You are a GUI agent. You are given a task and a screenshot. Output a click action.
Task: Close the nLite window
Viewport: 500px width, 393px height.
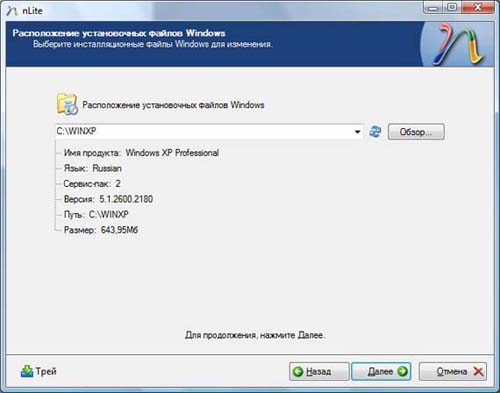pyautogui.click(x=478, y=8)
